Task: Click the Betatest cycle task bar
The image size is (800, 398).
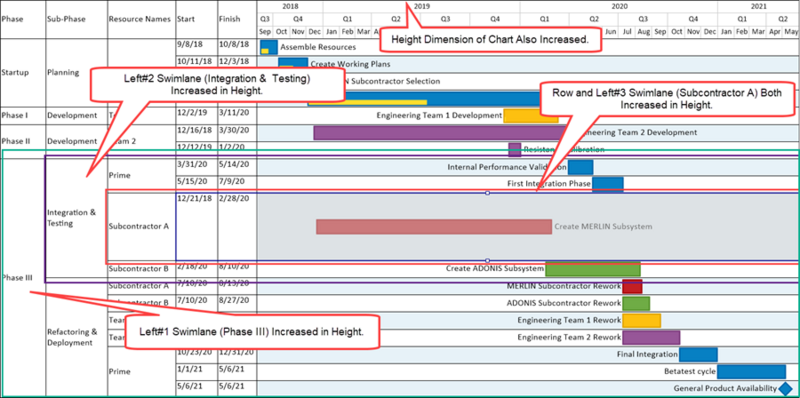Action: (x=751, y=371)
